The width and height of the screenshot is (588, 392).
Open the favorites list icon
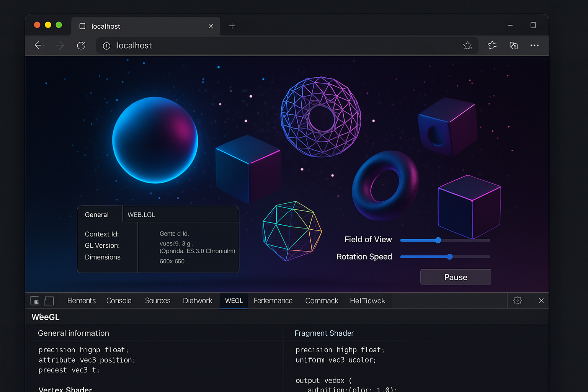coord(492,46)
